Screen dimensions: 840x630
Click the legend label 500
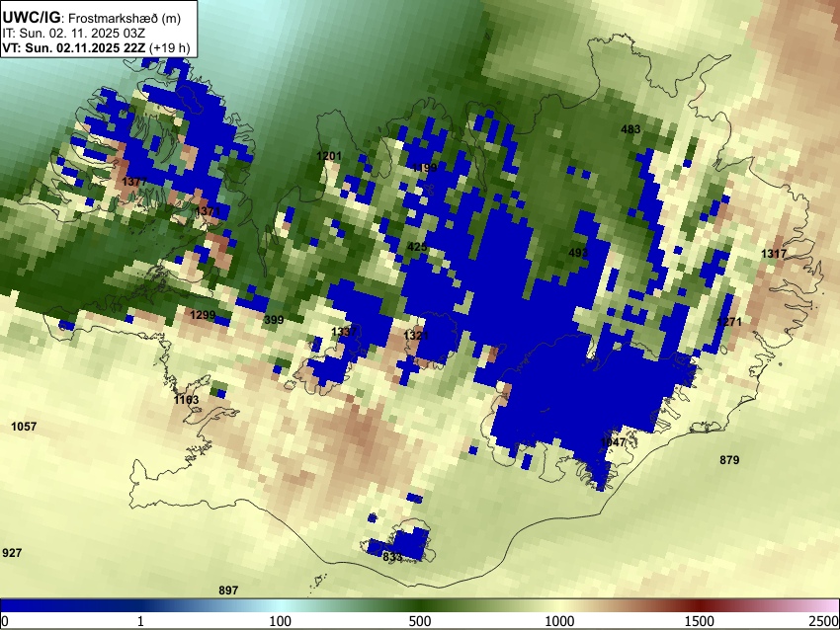click(420, 621)
